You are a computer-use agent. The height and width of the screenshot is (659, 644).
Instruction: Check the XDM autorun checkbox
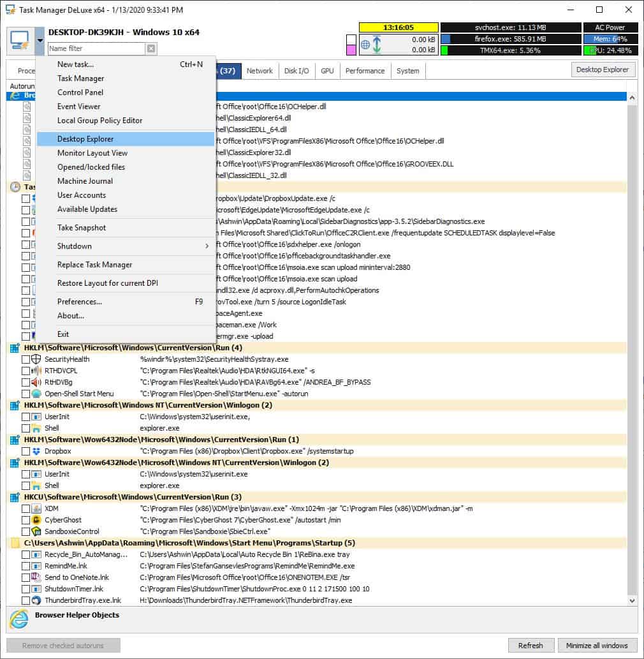(26, 508)
